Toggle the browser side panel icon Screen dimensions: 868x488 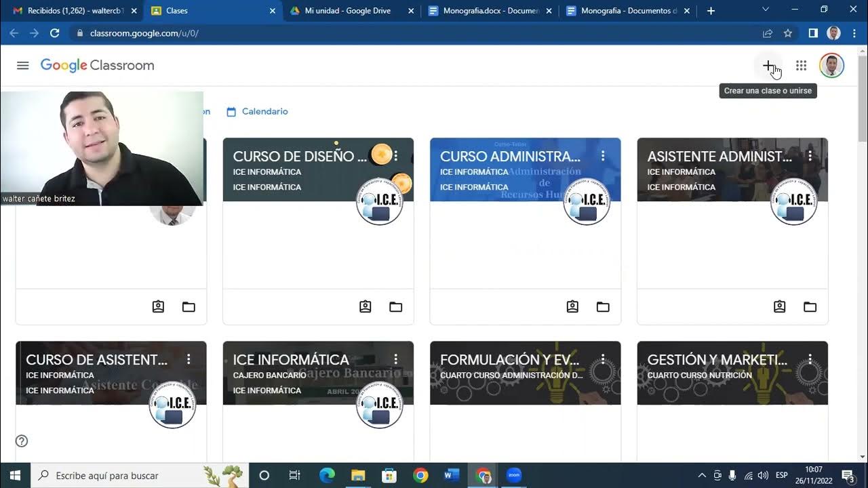click(813, 33)
